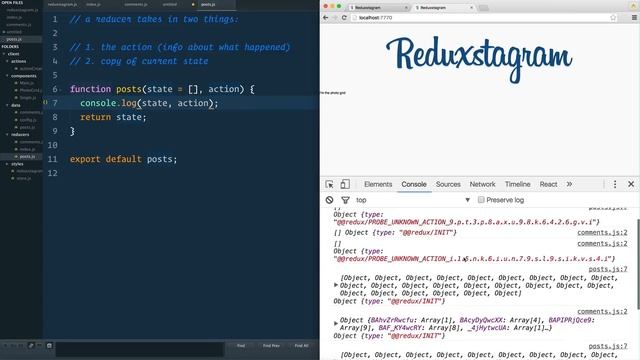This screenshot has width=640, height=360.
Task: Open the DevTools three-dot customize menu
Action: click(615, 184)
